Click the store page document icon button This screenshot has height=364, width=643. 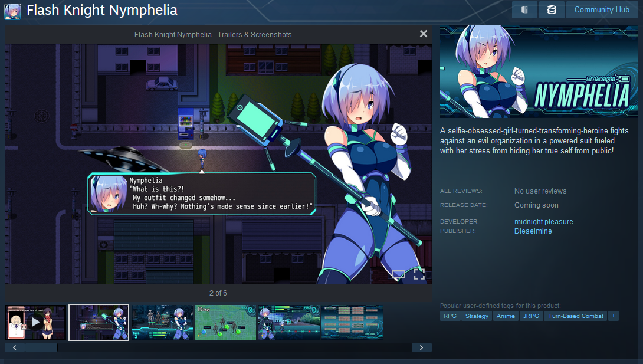(x=524, y=10)
